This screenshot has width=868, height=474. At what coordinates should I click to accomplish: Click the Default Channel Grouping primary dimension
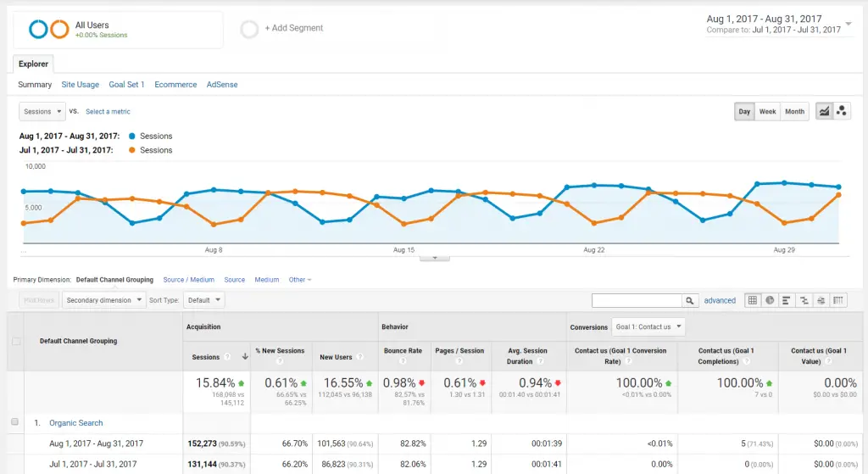114,280
